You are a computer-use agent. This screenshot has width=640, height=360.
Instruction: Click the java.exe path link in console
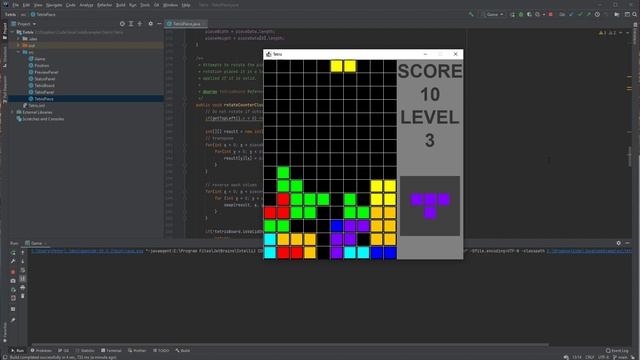click(87, 251)
